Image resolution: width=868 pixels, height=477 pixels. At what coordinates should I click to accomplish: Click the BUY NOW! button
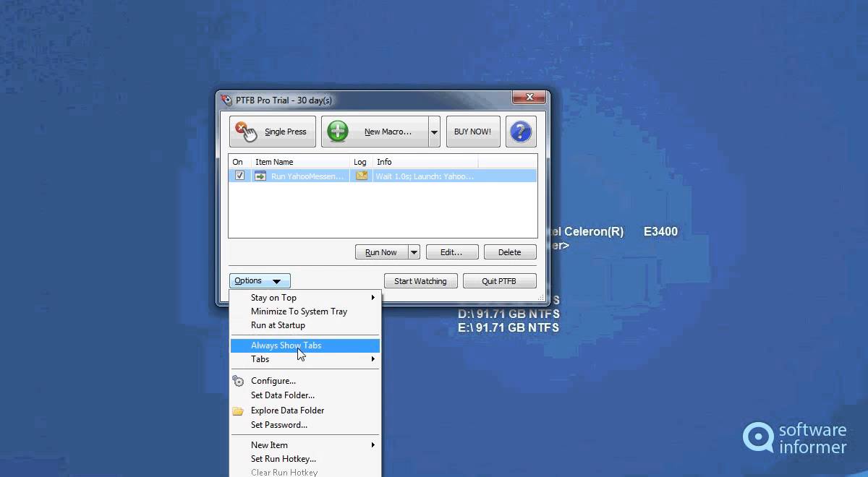point(472,132)
